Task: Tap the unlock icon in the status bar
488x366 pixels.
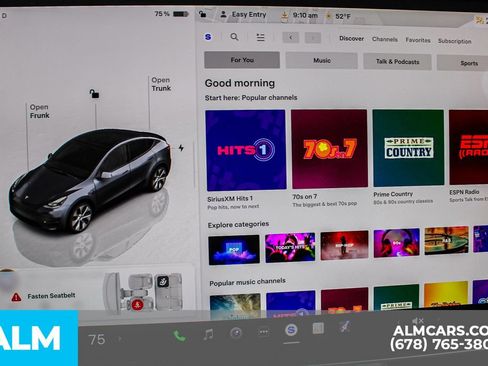Action: [202, 14]
